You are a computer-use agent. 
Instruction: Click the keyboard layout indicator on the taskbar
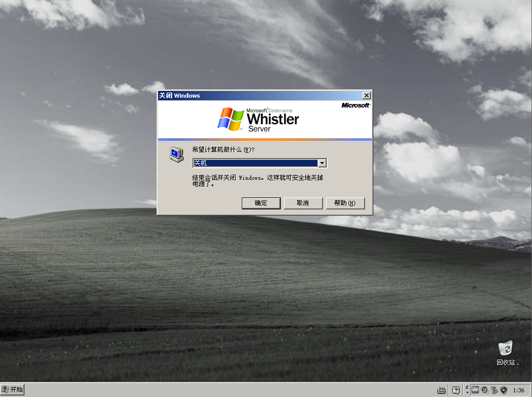(442, 390)
